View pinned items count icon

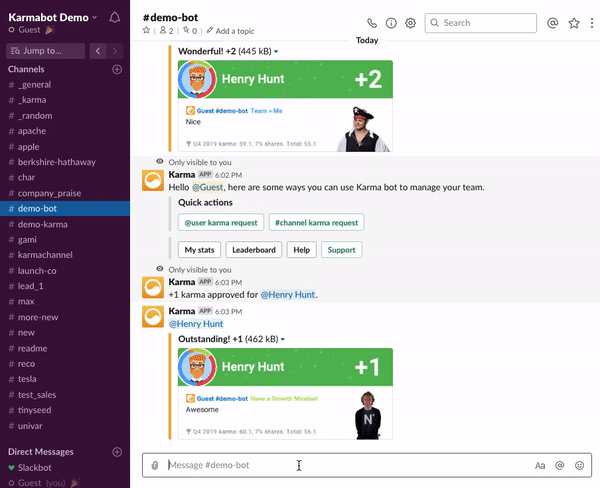(x=190, y=31)
